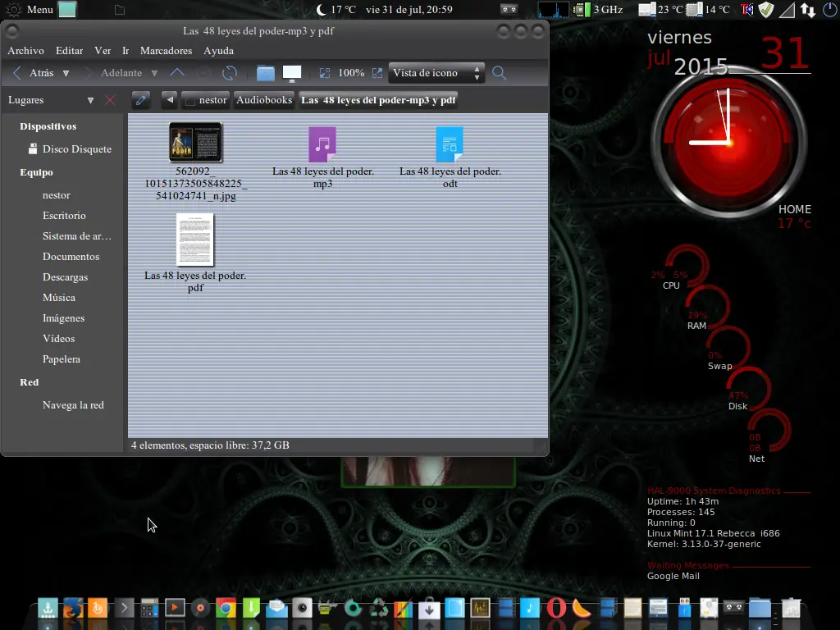The image size is (840, 630).
Task: Open nestor home in the sidebar
Action: 57,195
